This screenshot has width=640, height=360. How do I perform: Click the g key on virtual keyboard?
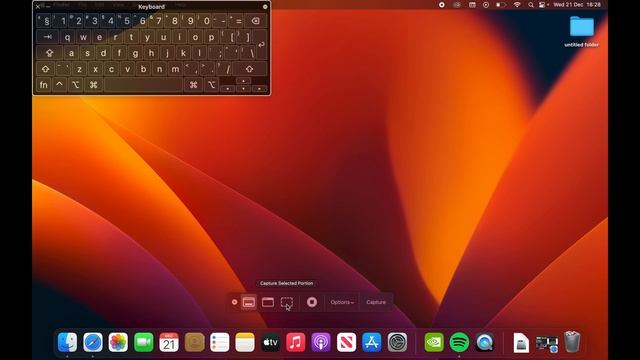[x=135, y=53]
